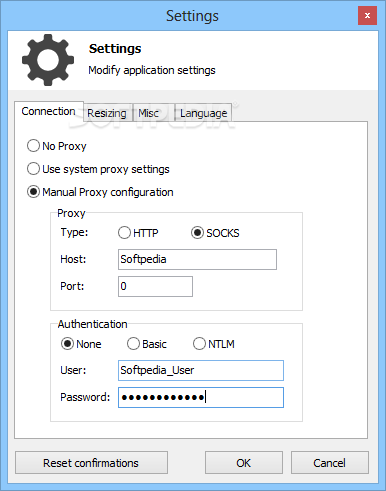Click the 'Type:' label

pos(74,232)
